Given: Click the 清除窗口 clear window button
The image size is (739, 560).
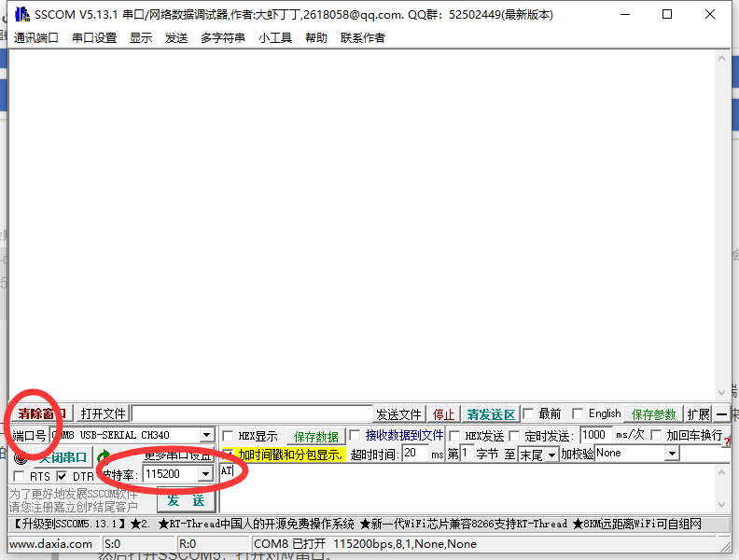Looking at the screenshot, I should (41, 413).
